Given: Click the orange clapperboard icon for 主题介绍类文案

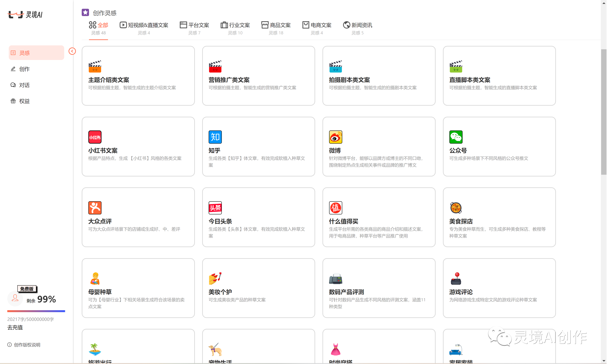Looking at the screenshot, I should coord(95,66).
